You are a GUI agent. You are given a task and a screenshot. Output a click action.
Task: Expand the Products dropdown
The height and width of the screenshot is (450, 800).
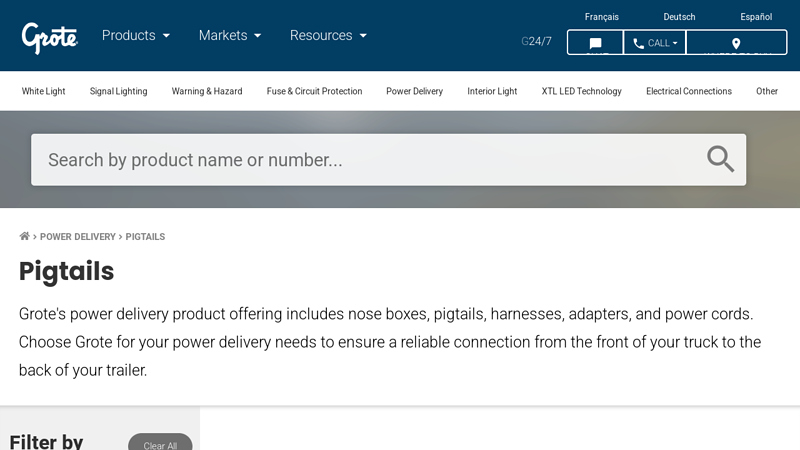136,35
